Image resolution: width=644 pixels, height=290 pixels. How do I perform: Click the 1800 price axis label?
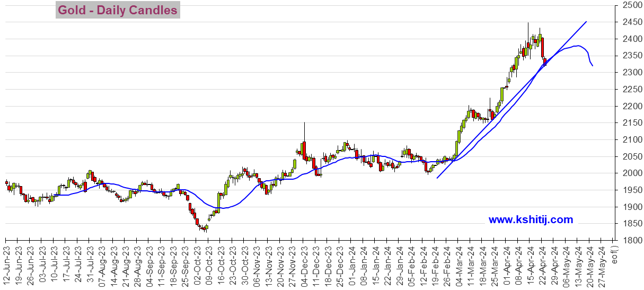tap(632, 240)
